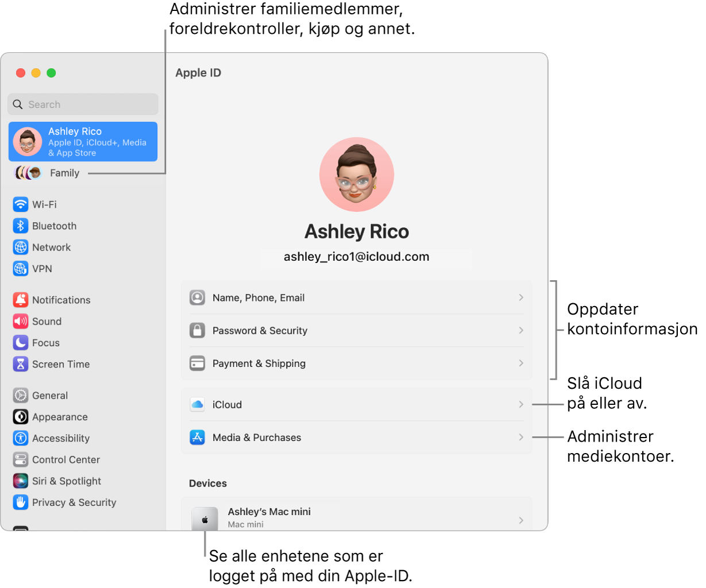The width and height of the screenshot is (706, 588).
Task: Open Name, Phone, Email settings
Action: [x=356, y=297]
